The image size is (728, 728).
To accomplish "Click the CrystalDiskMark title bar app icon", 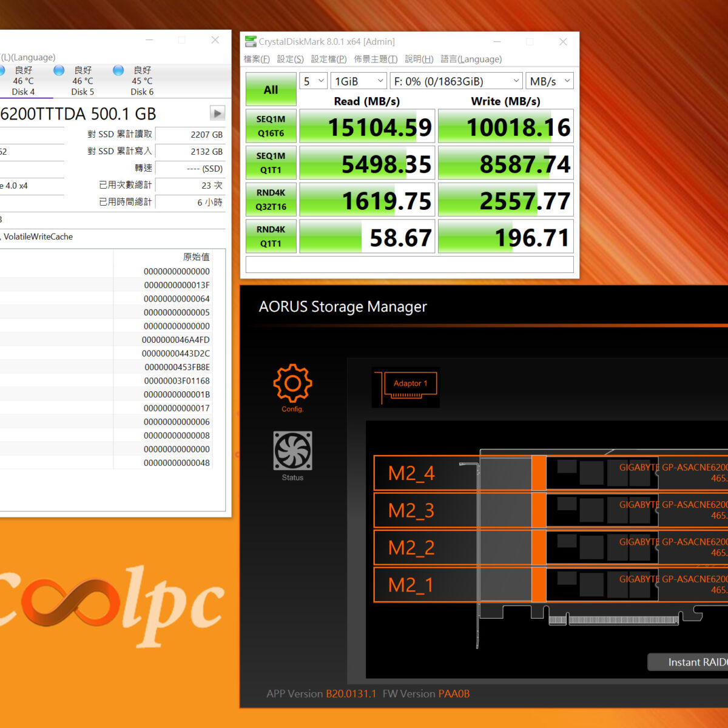I will tap(251, 41).
